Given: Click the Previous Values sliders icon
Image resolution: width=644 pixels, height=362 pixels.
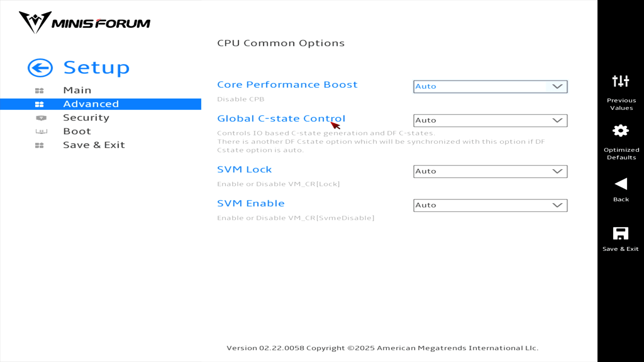Looking at the screenshot, I should click(621, 81).
